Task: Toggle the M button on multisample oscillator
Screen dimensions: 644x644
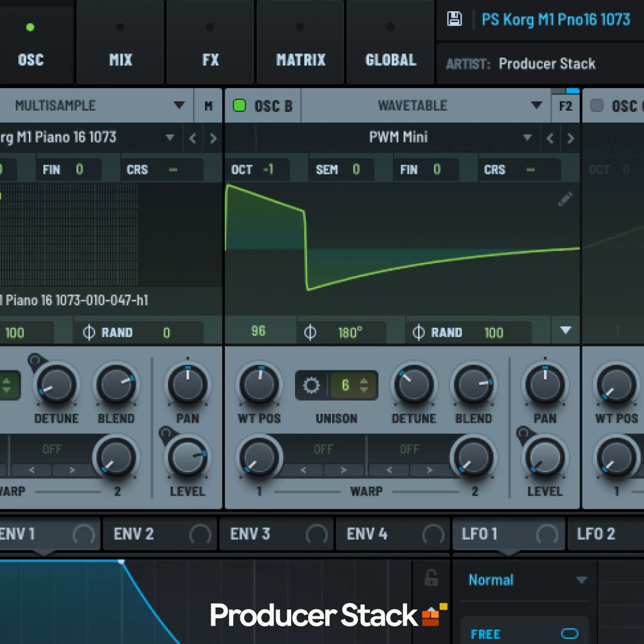Action: click(x=208, y=106)
